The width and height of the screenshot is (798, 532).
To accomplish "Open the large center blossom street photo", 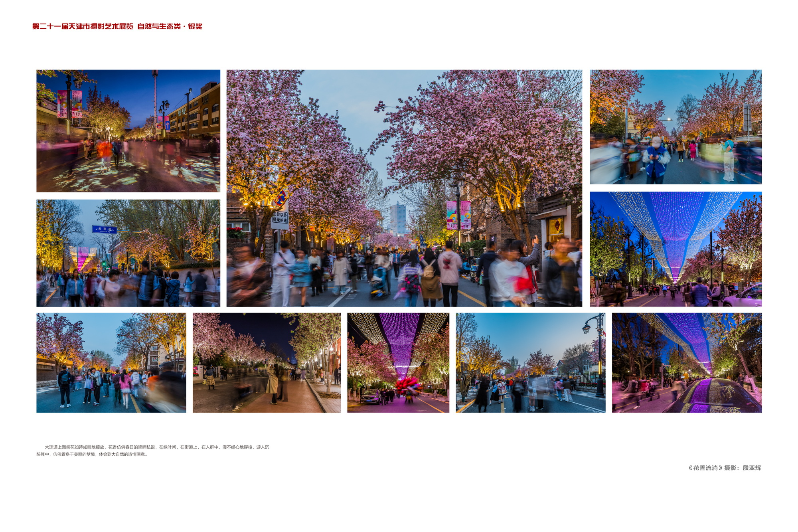I will [x=404, y=160].
